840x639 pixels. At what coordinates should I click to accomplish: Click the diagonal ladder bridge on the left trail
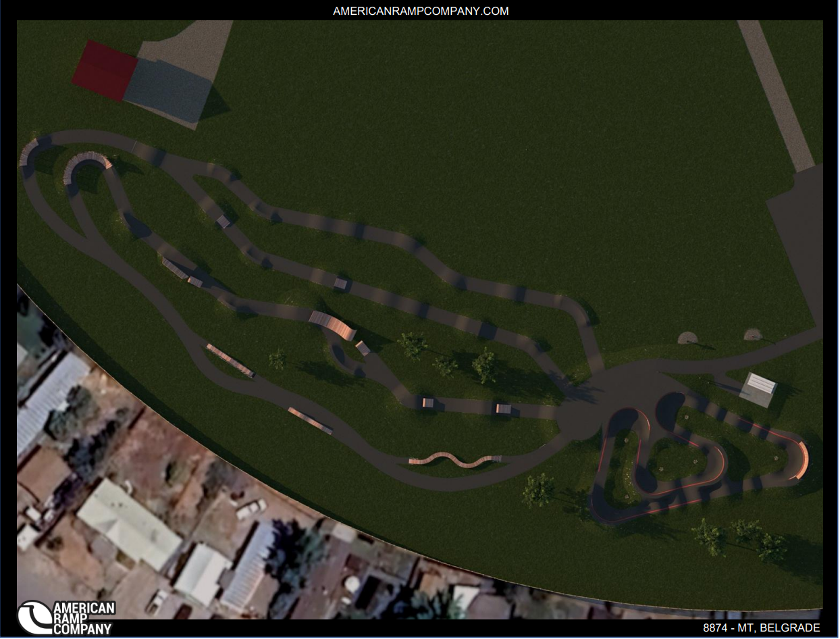click(x=230, y=359)
